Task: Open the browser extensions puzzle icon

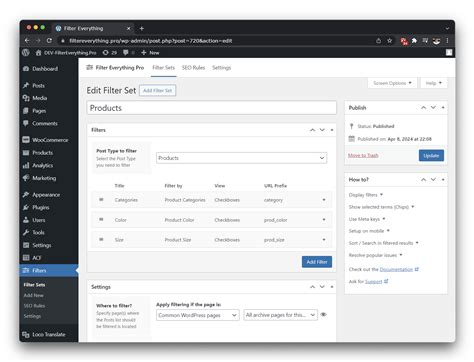Action: pos(414,41)
